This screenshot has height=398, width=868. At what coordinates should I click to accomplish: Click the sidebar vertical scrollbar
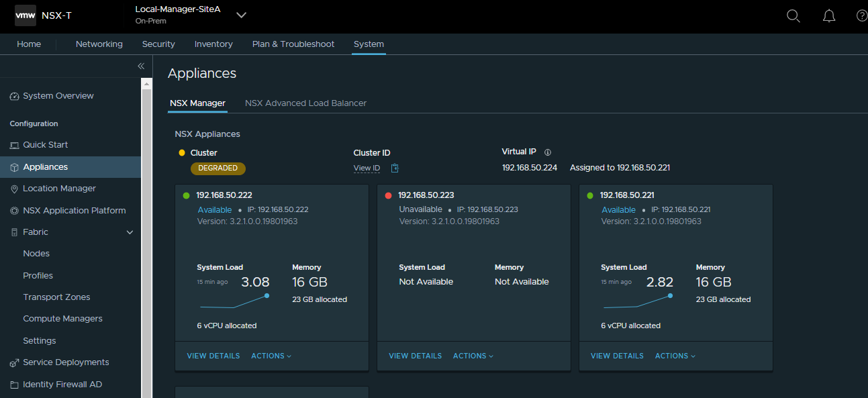(146, 235)
